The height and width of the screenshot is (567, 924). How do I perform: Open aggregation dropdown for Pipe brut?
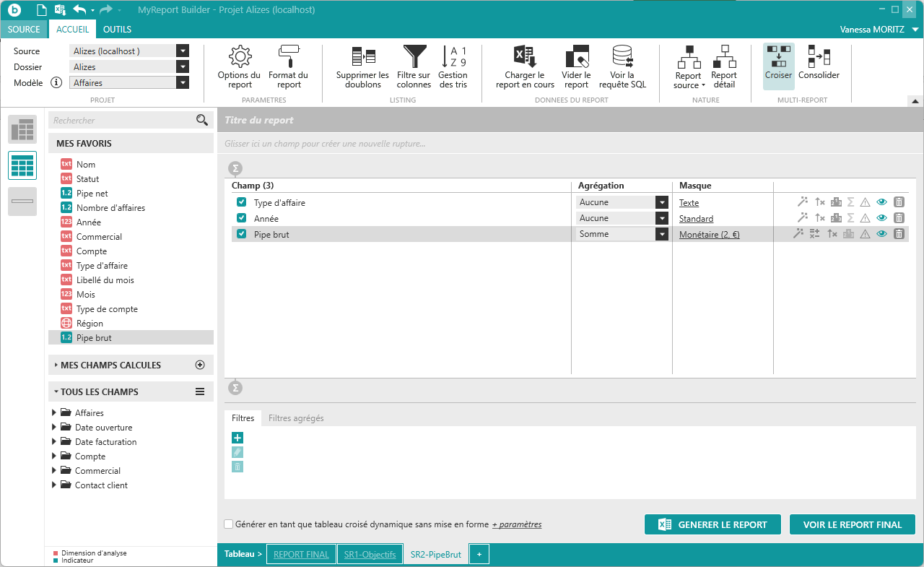pos(661,234)
